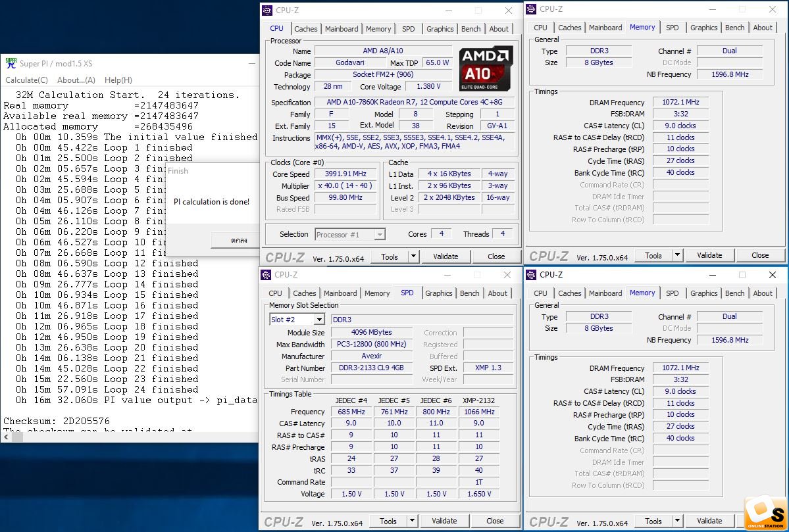Viewport: 789px width, 532px height.
Task: Open the Help(H) menu in Super PI
Action: tap(118, 80)
